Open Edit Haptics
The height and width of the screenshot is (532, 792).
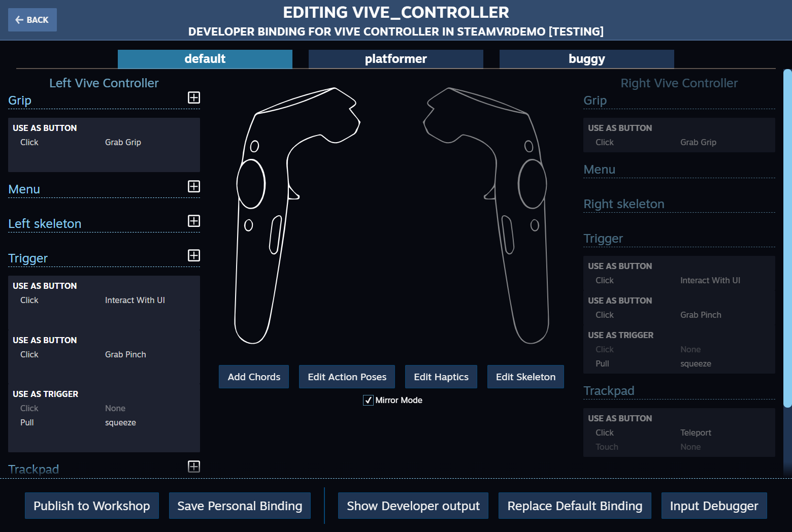(x=441, y=377)
